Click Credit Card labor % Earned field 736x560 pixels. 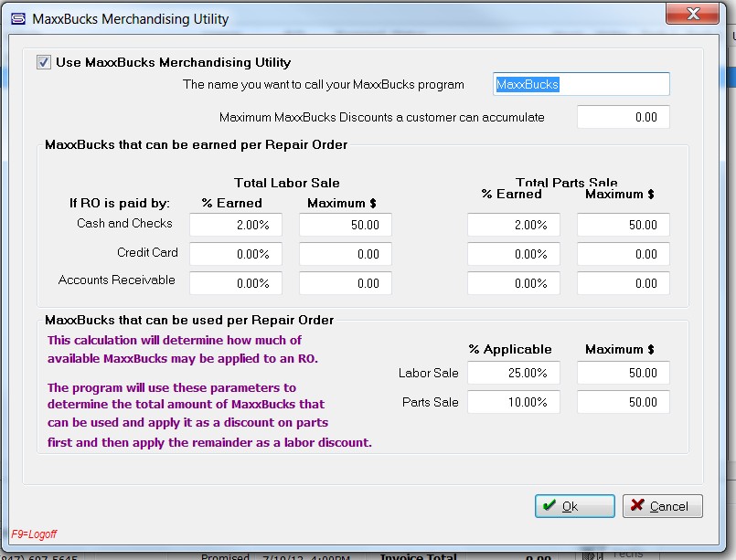click(236, 254)
